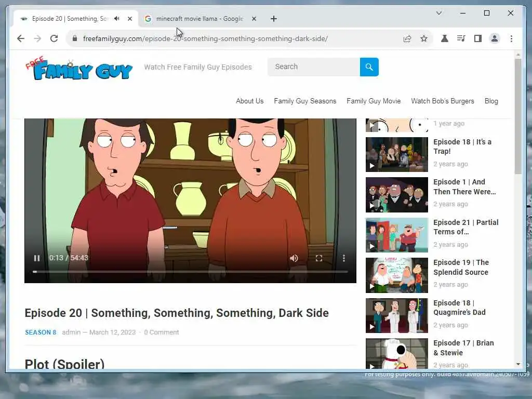Click the blue search magnifier button
Image resolution: width=532 pixels, height=399 pixels.
tap(369, 67)
